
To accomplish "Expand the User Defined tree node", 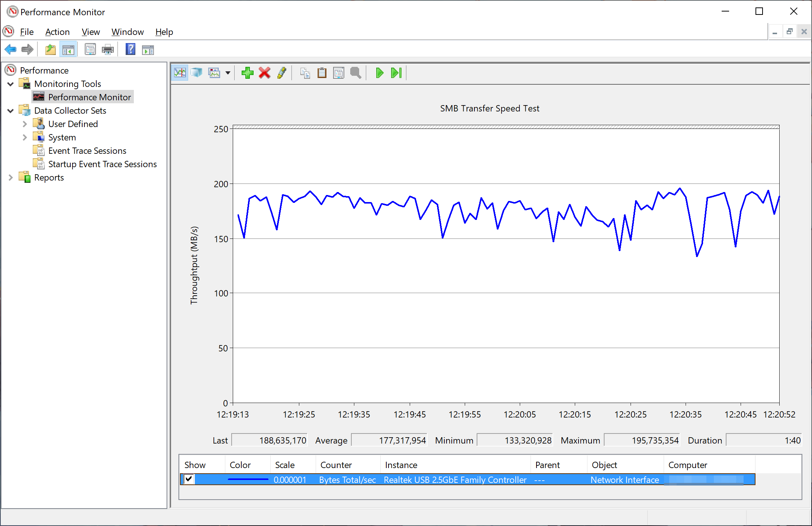I will click(x=25, y=124).
